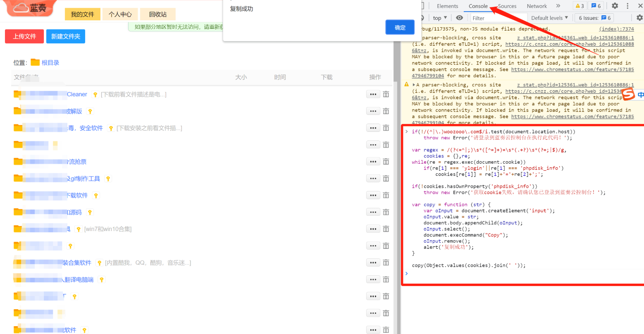Show more DevTools tabs with chevron
Viewport: 644px width, 334px height.
click(558, 6)
